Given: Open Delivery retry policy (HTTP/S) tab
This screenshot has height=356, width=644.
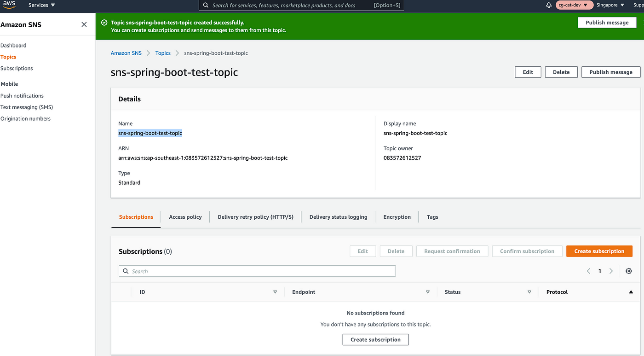Looking at the screenshot, I should coord(255,217).
